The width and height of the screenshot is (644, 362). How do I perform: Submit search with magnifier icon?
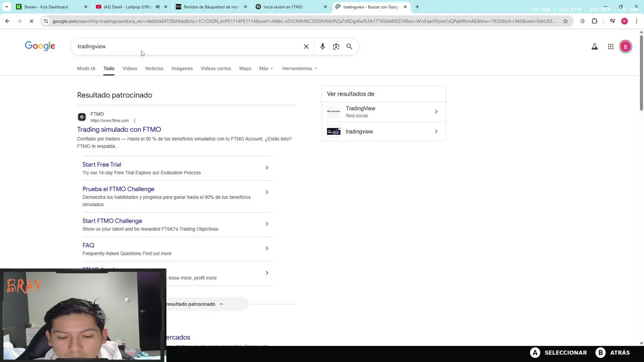tap(349, 46)
